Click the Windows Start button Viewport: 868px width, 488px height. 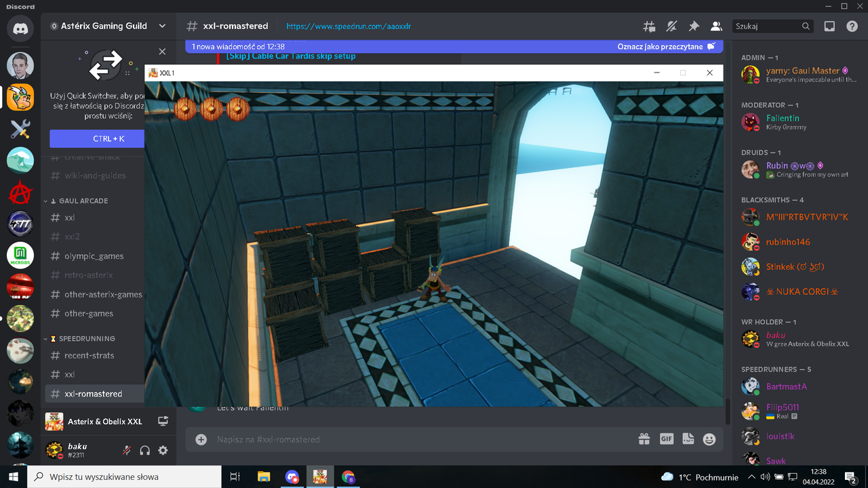point(14,476)
